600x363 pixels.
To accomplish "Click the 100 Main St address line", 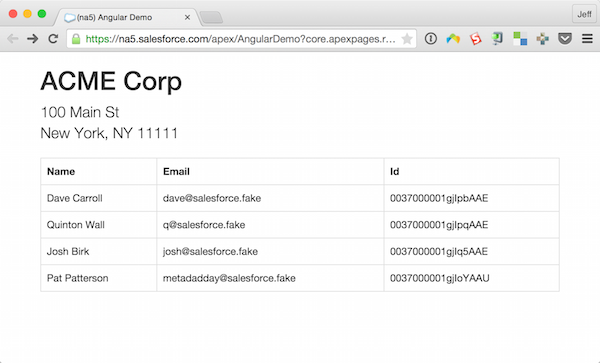I will (80, 112).
